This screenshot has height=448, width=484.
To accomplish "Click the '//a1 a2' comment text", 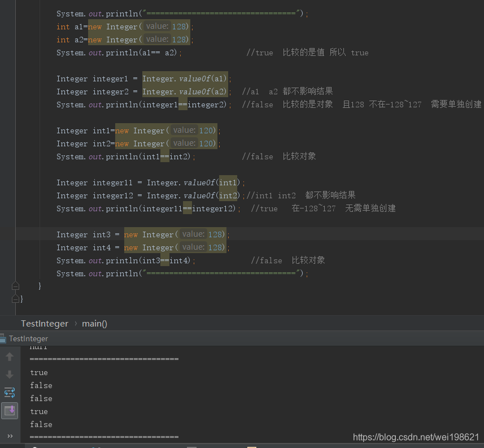I will pyautogui.click(x=287, y=92).
